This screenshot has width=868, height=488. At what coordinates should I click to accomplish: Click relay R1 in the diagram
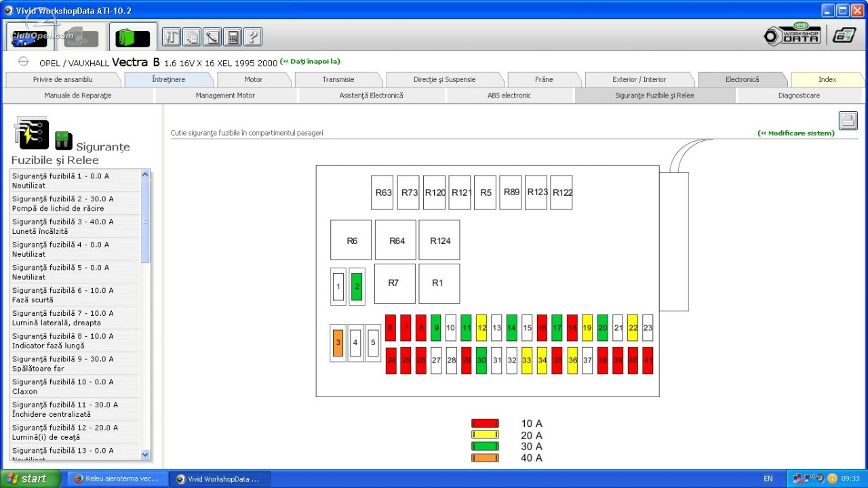(439, 283)
